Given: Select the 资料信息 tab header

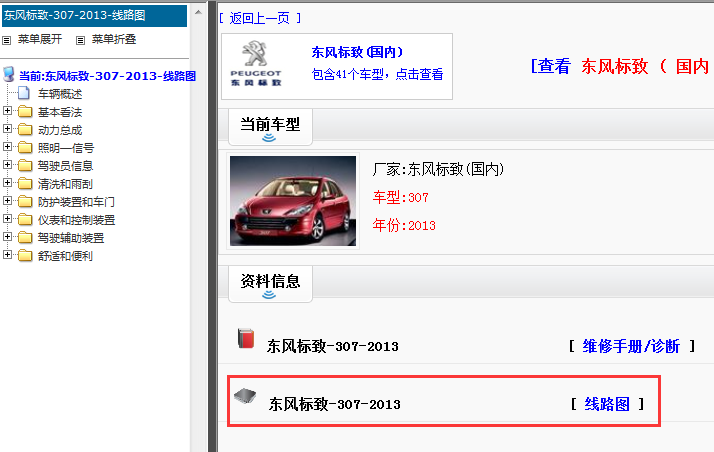Looking at the screenshot, I should [270, 284].
